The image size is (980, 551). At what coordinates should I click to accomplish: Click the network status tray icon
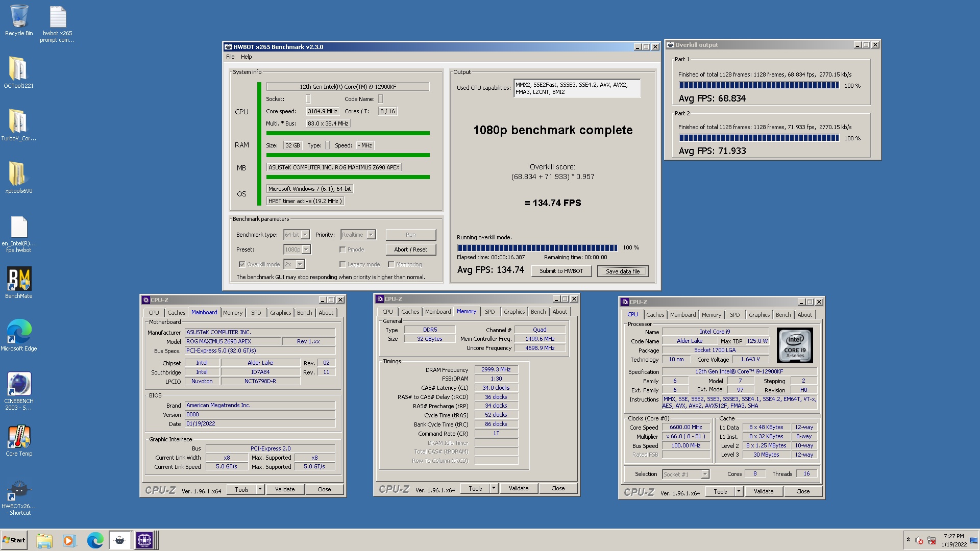pyautogui.click(x=932, y=540)
